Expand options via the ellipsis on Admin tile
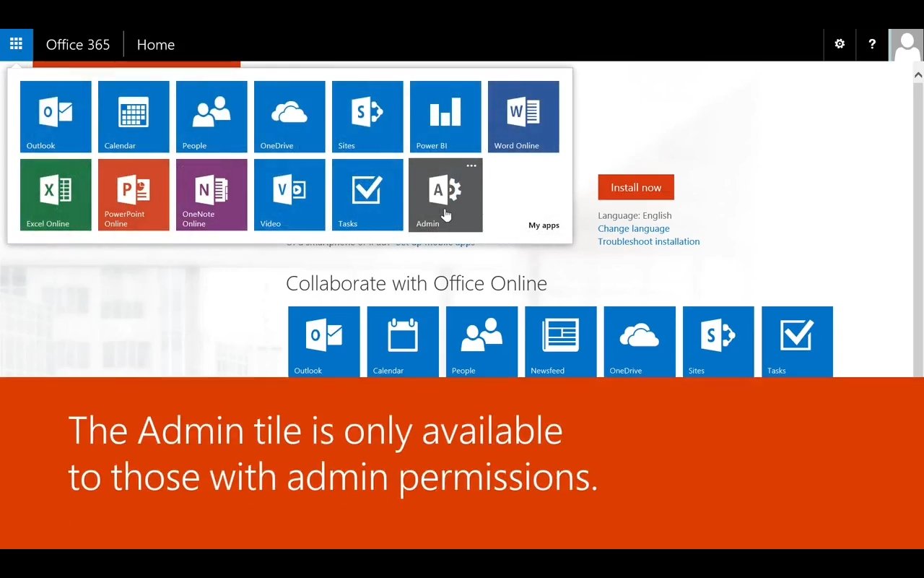This screenshot has width=924, height=578. (x=471, y=165)
